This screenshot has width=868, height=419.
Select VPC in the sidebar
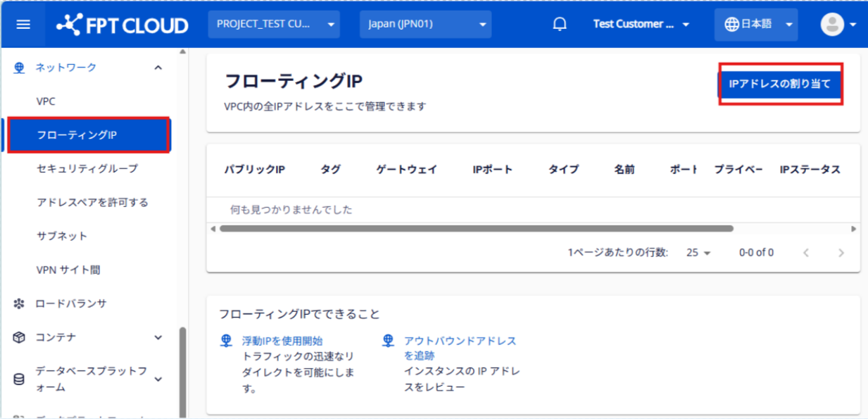click(x=46, y=101)
